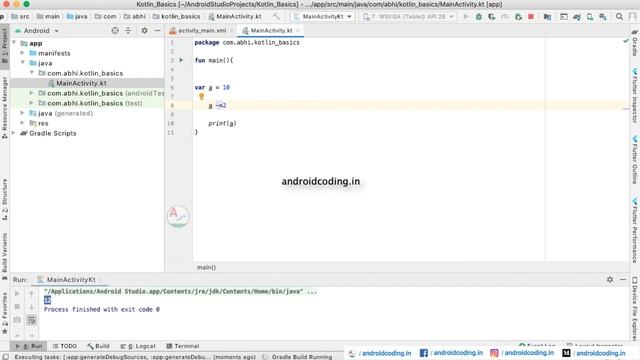
Task: Stop the running process with red square
Action: [x=531, y=17]
